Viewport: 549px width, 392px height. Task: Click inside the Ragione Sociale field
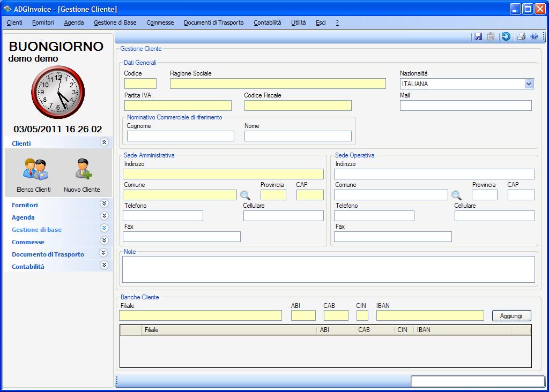[278, 84]
